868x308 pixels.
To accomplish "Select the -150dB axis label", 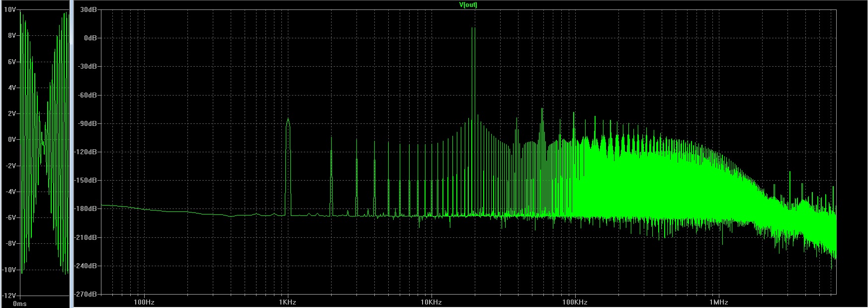I will pos(86,181).
